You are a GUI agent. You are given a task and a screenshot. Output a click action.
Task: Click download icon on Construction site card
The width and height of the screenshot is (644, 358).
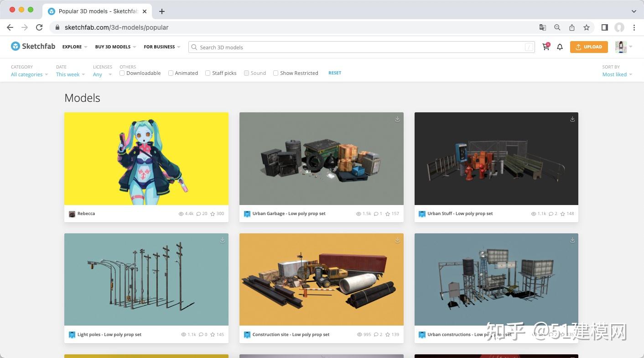tap(397, 240)
